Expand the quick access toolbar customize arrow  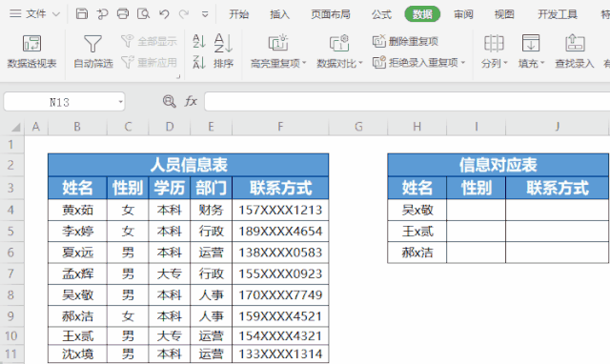(205, 15)
